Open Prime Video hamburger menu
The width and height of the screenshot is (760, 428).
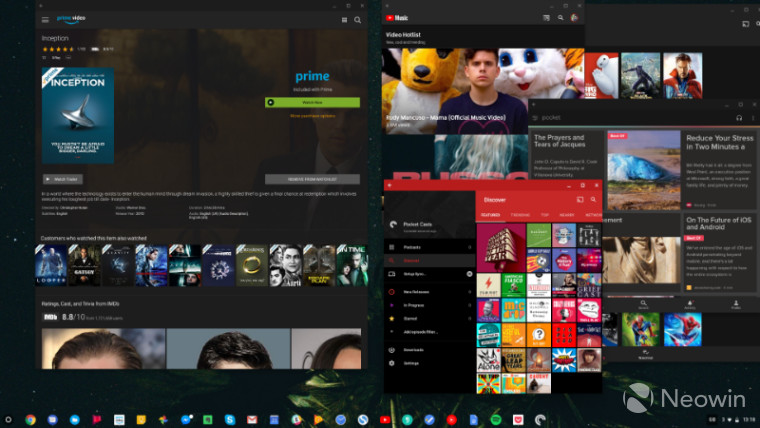tap(45, 20)
